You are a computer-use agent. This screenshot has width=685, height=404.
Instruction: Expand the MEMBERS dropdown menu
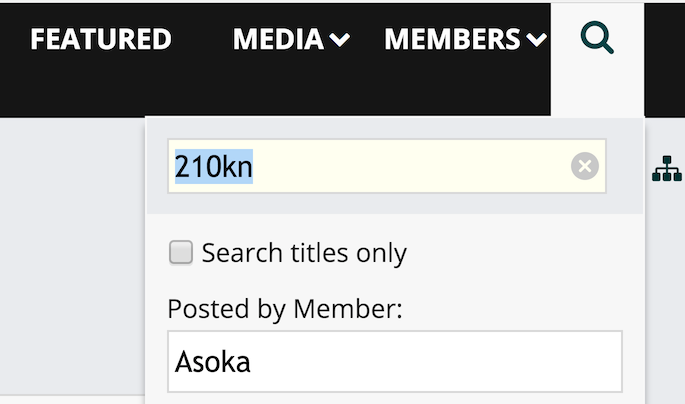pos(465,39)
